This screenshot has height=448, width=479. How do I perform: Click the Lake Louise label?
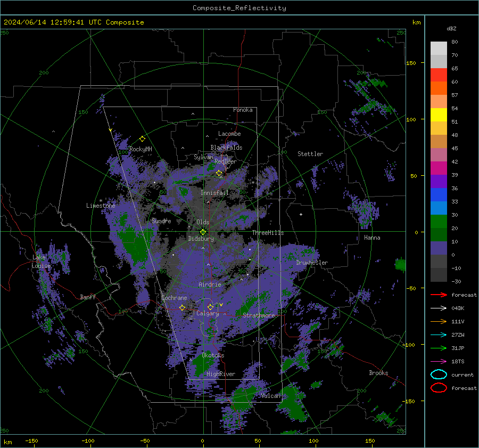click(x=41, y=262)
